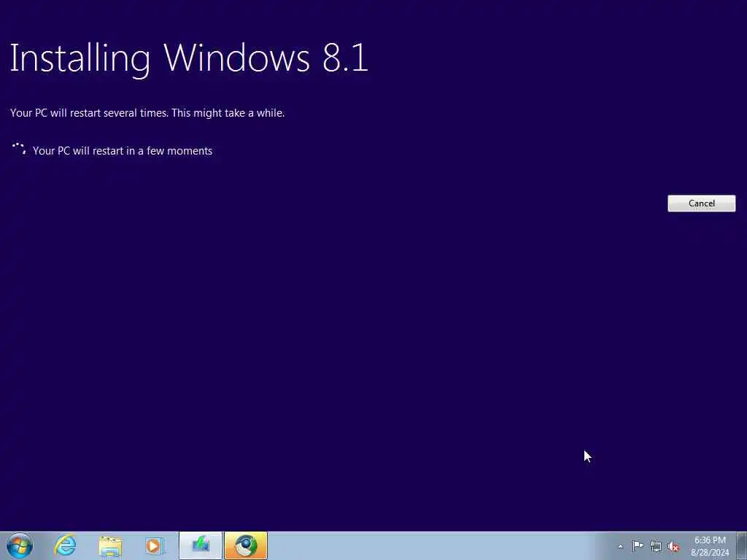
Task: Open the clock showing 6:36 PM
Action: [710, 546]
